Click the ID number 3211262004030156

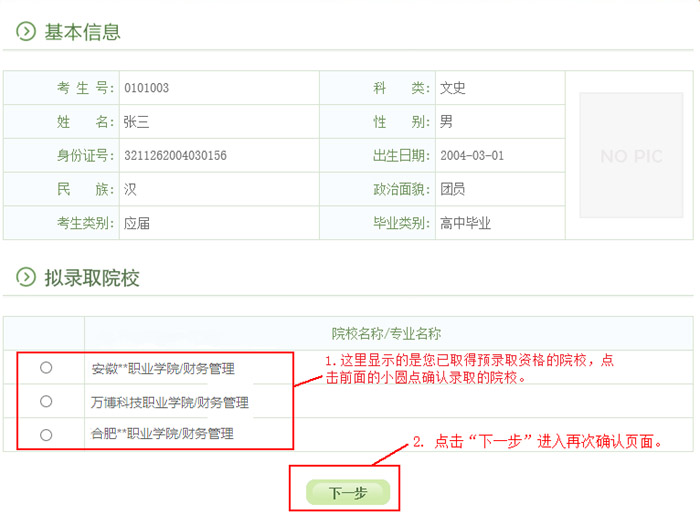point(175,156)
